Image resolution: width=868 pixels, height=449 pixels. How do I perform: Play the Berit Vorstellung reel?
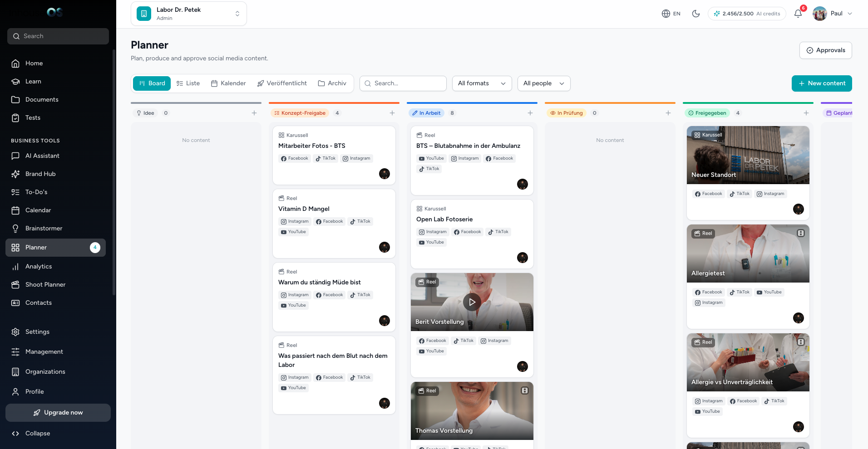(x=472, y=302)
